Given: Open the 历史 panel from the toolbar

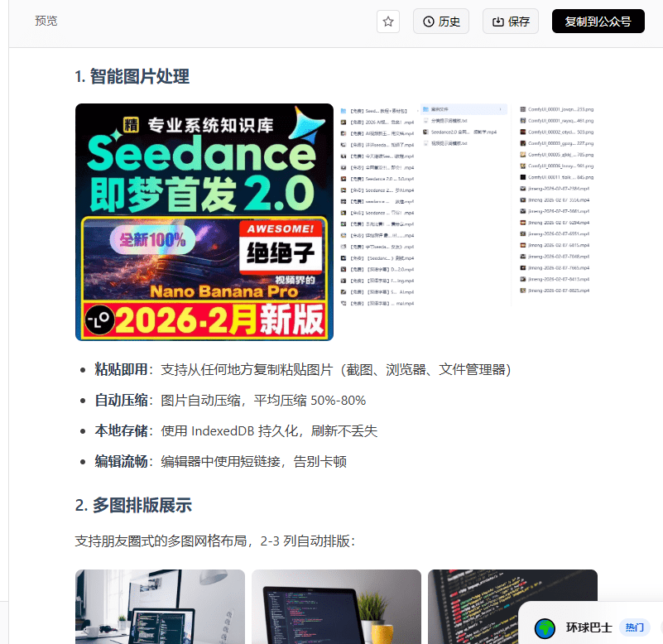Looking at the screenshot, I should (440, 22).
